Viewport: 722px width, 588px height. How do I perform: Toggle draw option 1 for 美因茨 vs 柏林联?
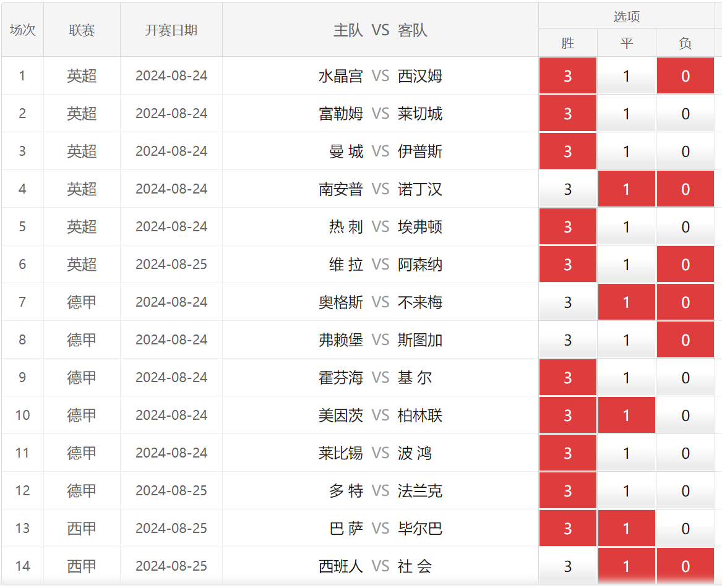[626, 415]
